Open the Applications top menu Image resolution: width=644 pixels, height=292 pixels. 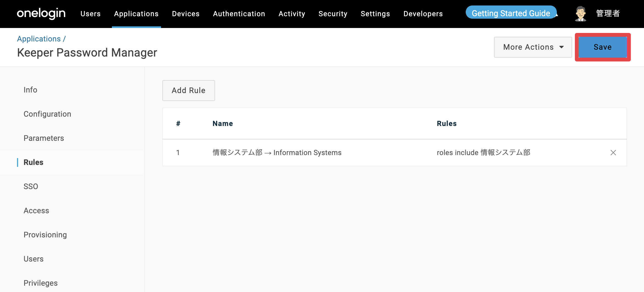click(136, 14)
